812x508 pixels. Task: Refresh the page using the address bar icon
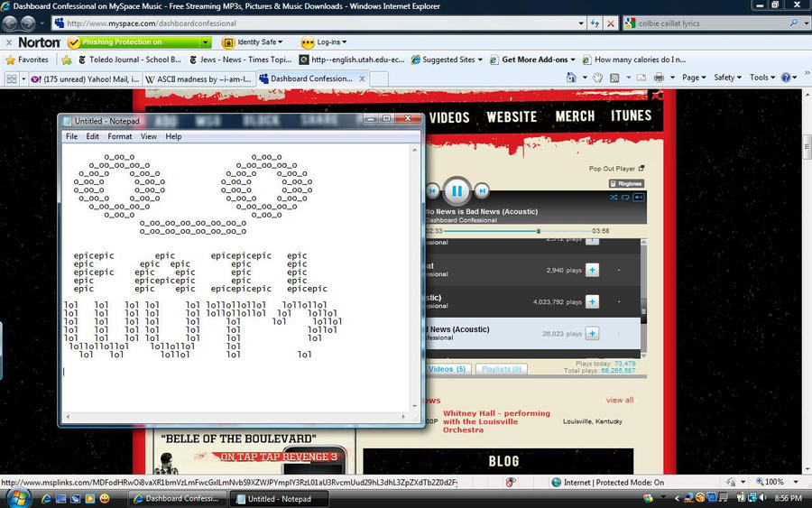point(595,23)
